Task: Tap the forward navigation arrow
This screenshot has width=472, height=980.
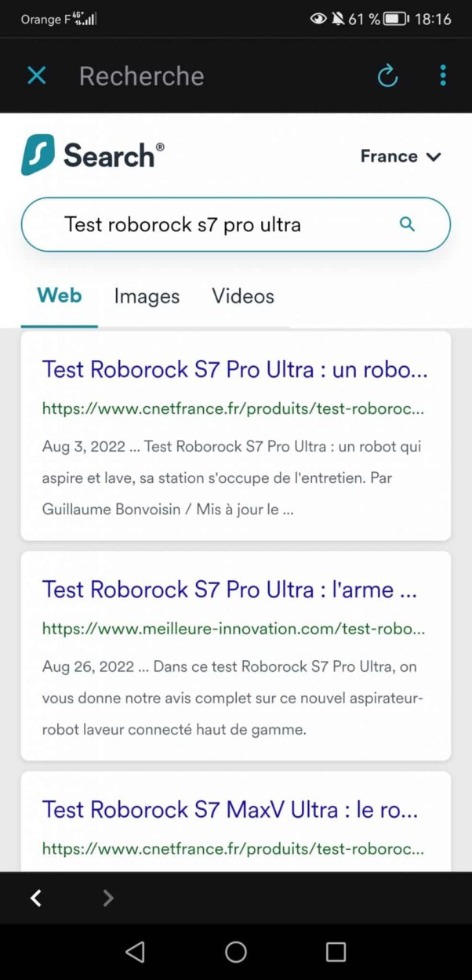Action: coord(108,898)
